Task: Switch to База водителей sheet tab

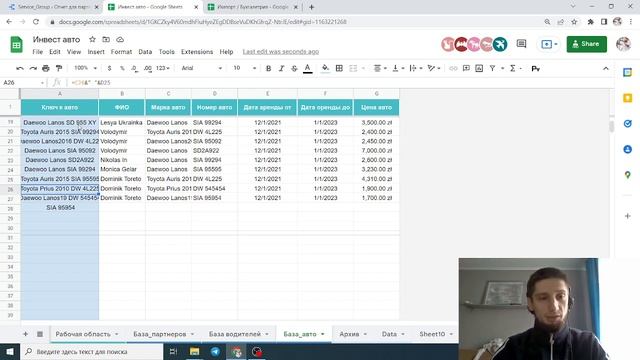Action: (x=235, y=334)
